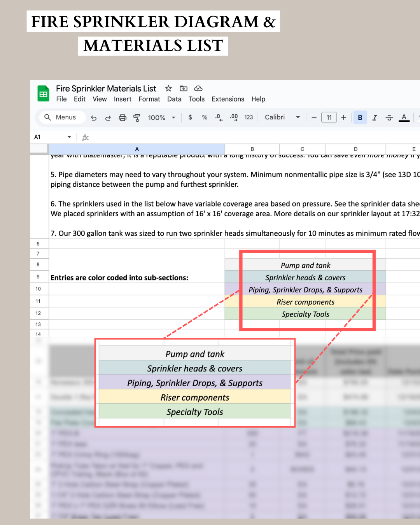The width and height of the screenshot is (420, 525).
Task: Open the Calibri font dropdown
Action: pyautogui.click(x=282, y=117)
